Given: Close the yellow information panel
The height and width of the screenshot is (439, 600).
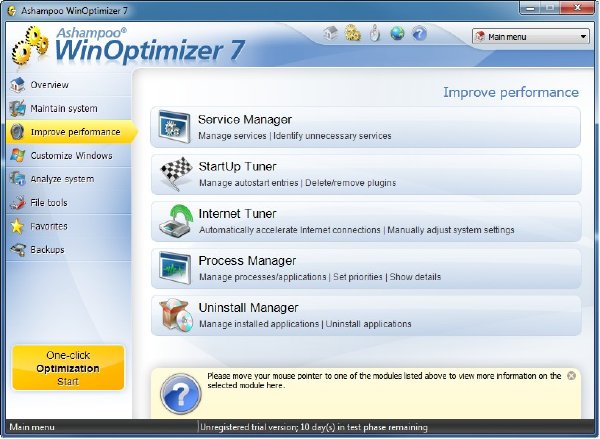Looking at the screenshot, I should (571, 376).
